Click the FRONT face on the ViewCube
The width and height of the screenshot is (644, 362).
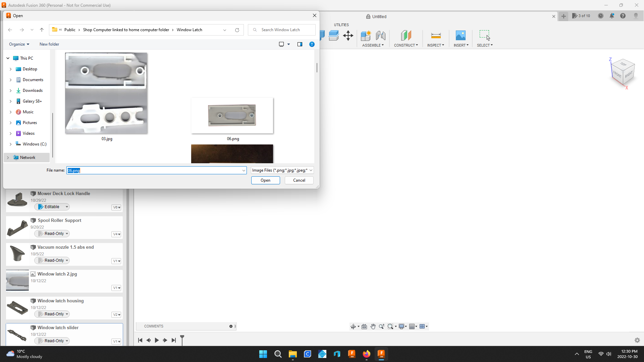click(x=617, y=74)
